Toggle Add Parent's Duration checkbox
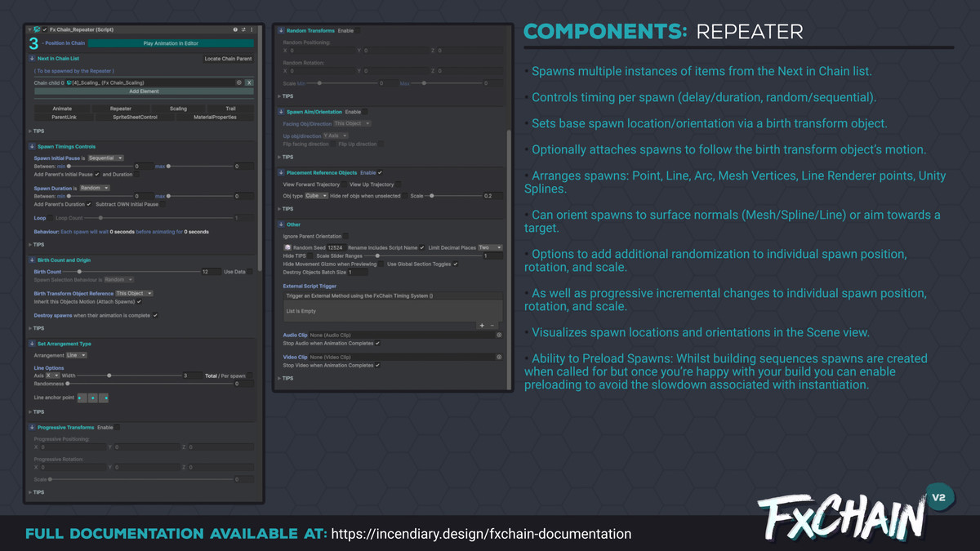Screen dimensions: 980x551 [x=88, y=204]
